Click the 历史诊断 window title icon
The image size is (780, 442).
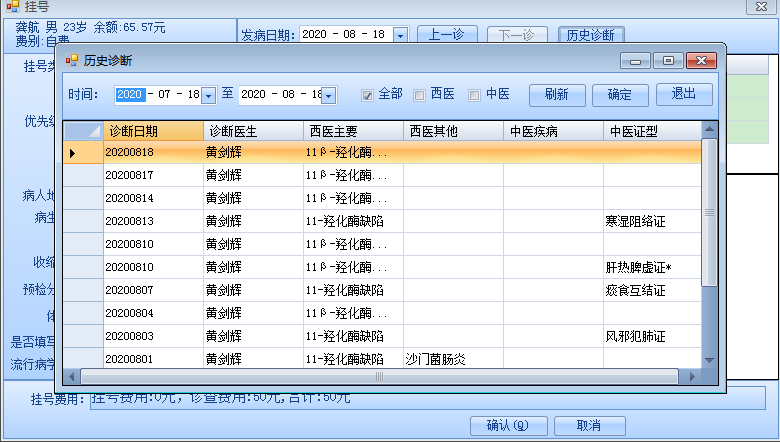pyautogui.click(x=72, y=60)
